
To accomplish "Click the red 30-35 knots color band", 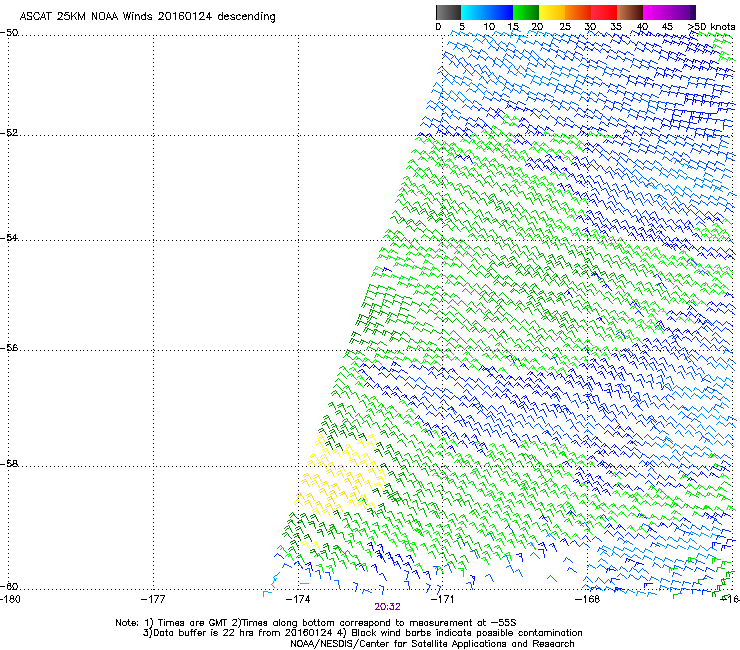I will [x=604, y=12].
